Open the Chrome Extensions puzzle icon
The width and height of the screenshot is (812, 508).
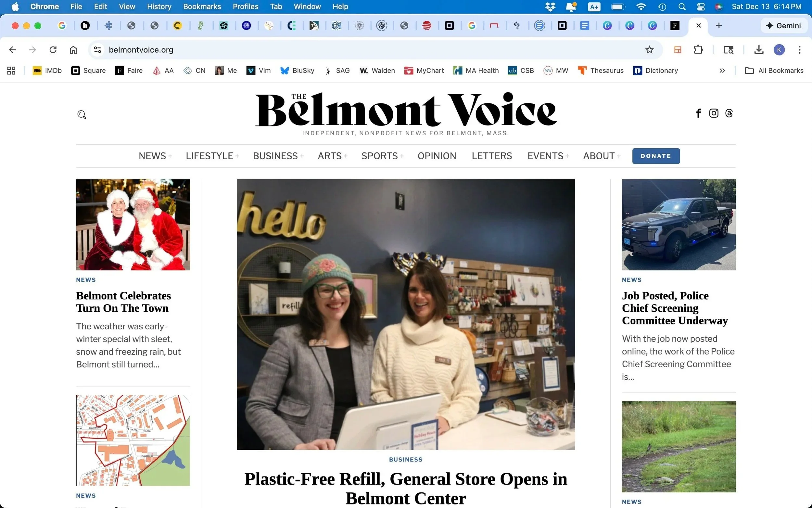[x=698, y=50]
